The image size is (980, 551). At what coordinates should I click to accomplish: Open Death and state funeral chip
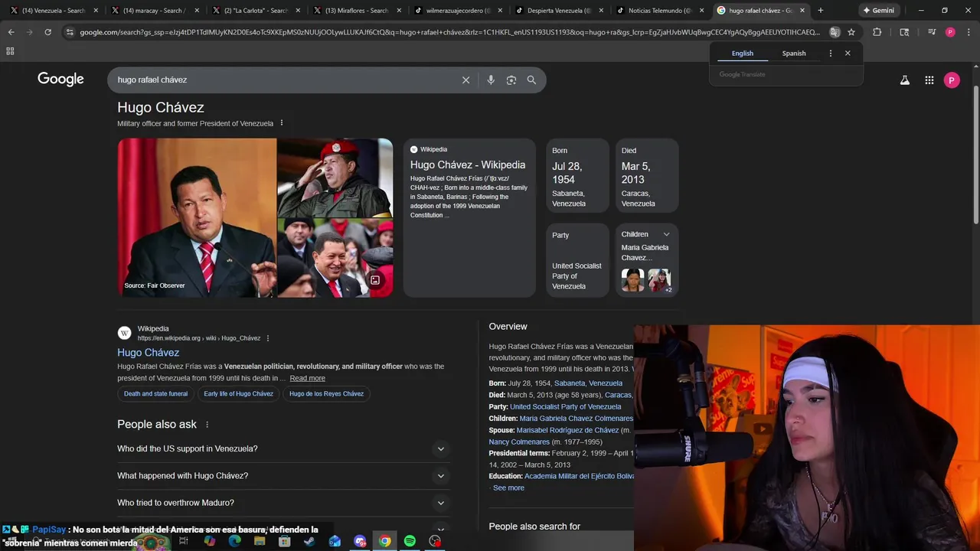155,394
